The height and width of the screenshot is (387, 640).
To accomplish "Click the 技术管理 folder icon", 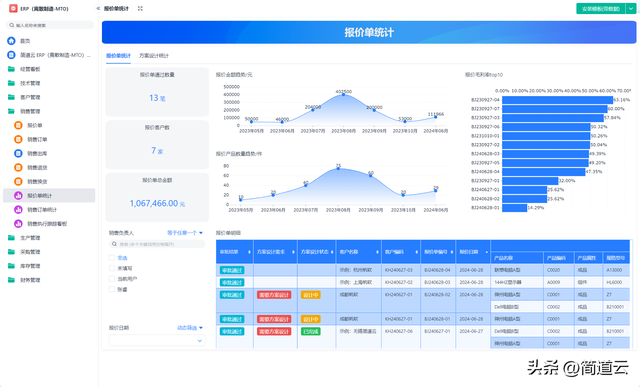I will pyautogui.click(x=11, y=83).
